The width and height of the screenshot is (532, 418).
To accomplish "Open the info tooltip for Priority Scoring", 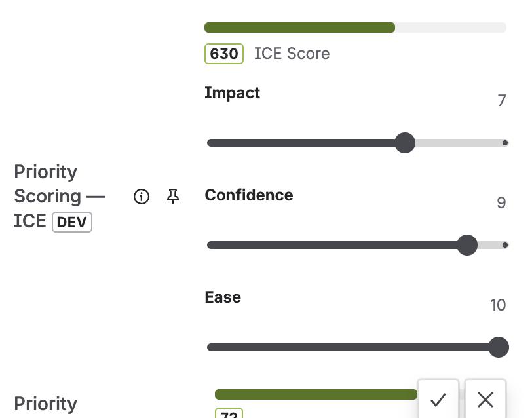I will 141,197.
